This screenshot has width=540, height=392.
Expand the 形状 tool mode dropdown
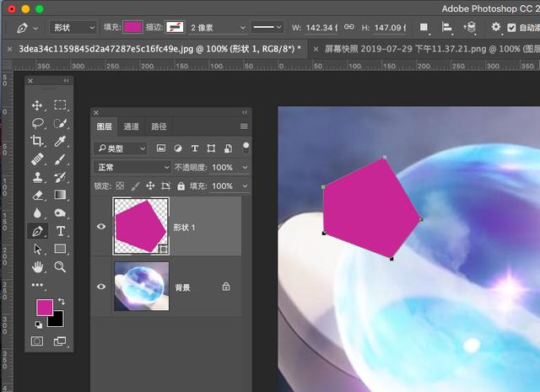[73, 28]
